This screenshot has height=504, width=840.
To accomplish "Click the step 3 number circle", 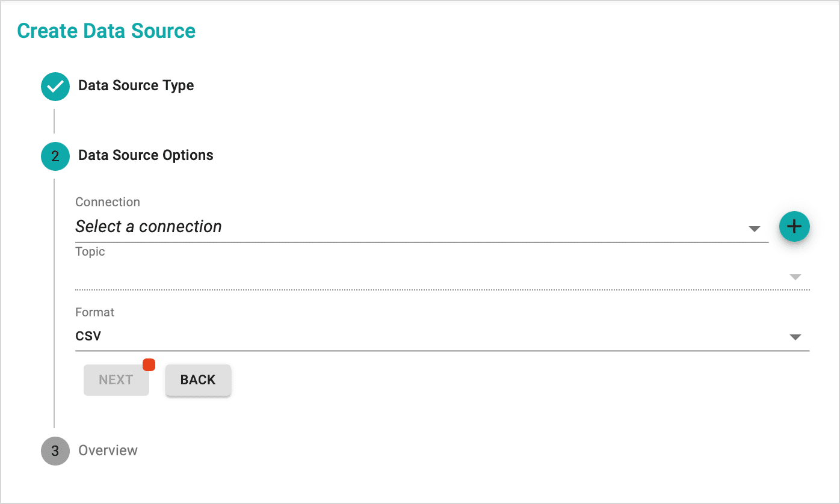I will click(x=55, y=451).
